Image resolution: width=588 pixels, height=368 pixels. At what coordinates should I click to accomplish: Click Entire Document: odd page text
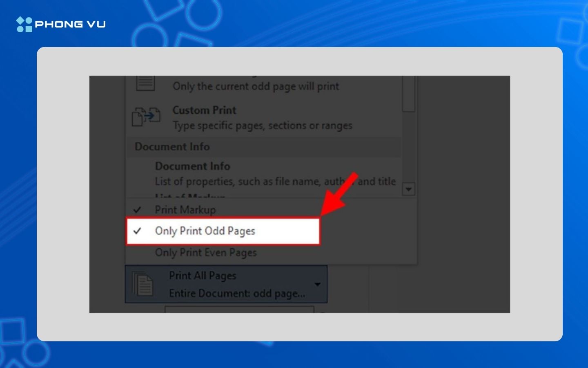coord(237,293)
